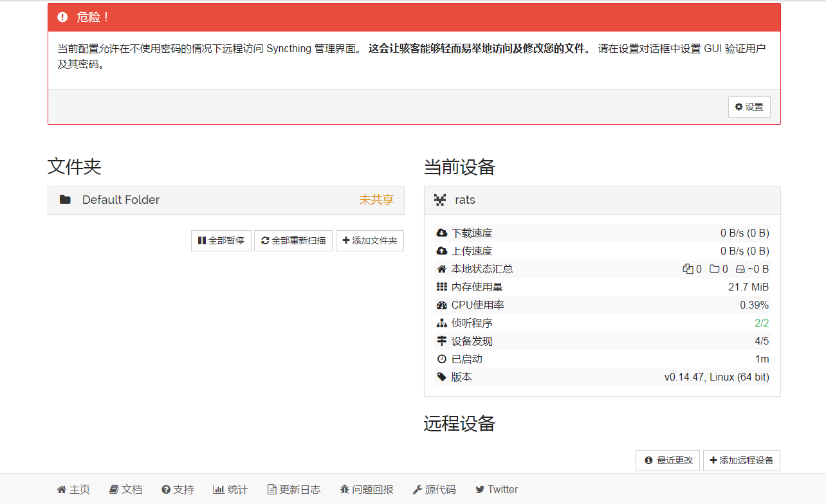
Task: Expand the Default Folder panel
Action: [x=226, y=200]
